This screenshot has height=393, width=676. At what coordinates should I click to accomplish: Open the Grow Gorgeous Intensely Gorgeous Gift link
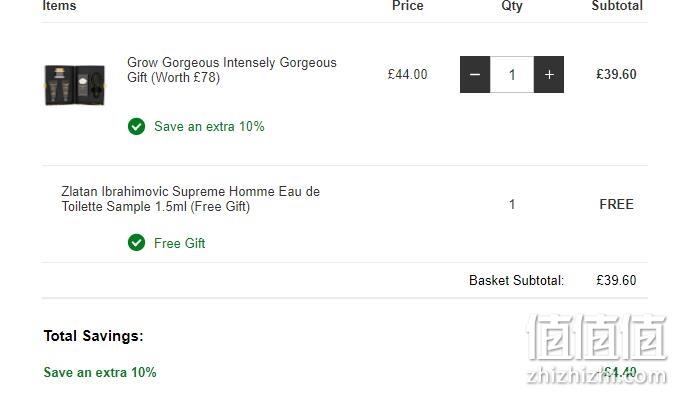pyautogui.click(x=232, y=70)
